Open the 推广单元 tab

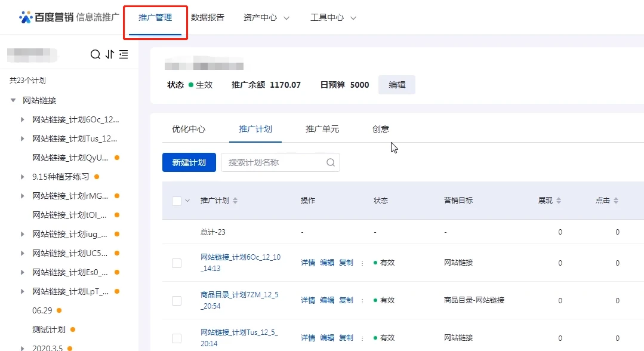(x=322, y=129)
